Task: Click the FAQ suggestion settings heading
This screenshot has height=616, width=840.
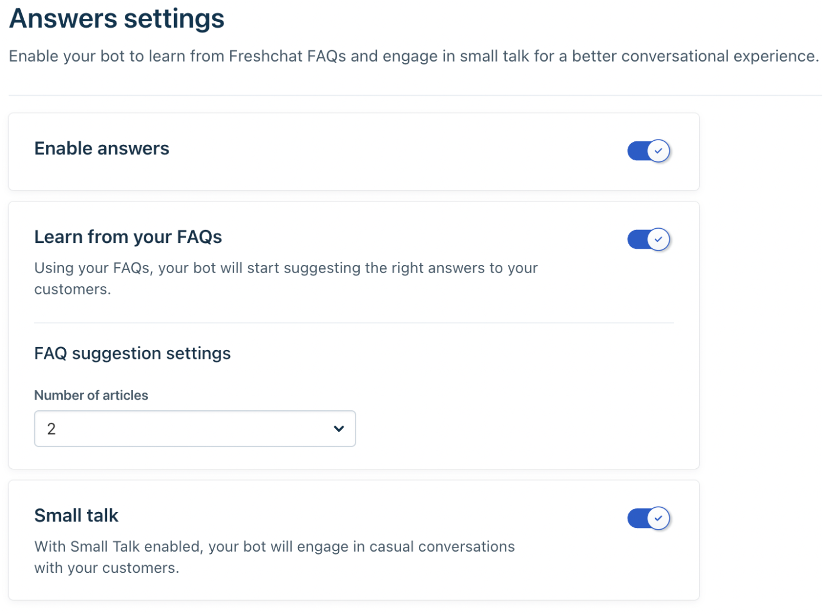Action: click(133, 354)
